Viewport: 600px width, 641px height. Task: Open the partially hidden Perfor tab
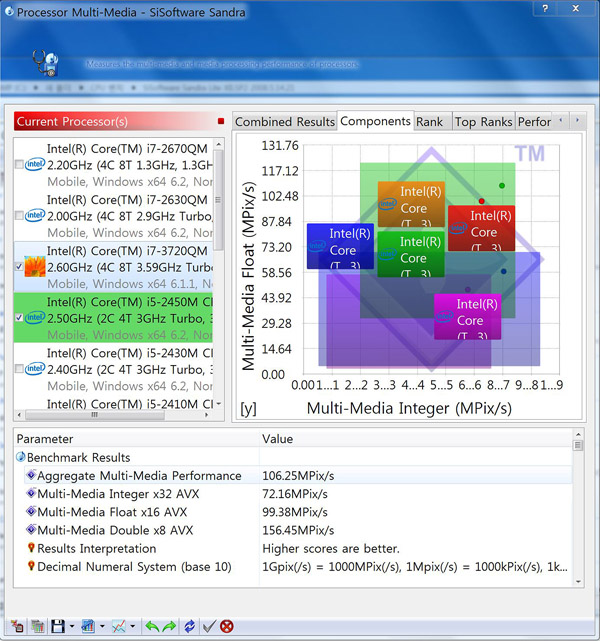534,122
